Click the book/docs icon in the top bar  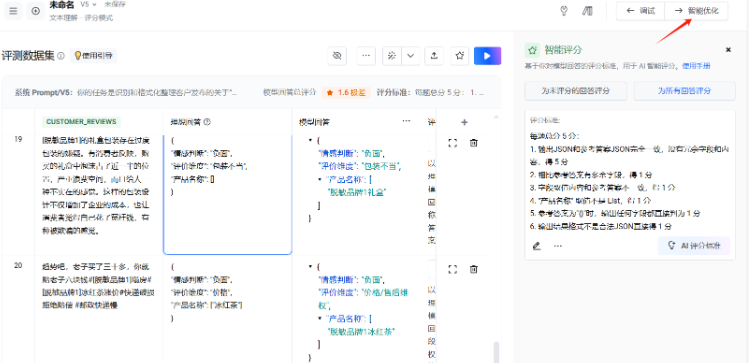point(587,11)
